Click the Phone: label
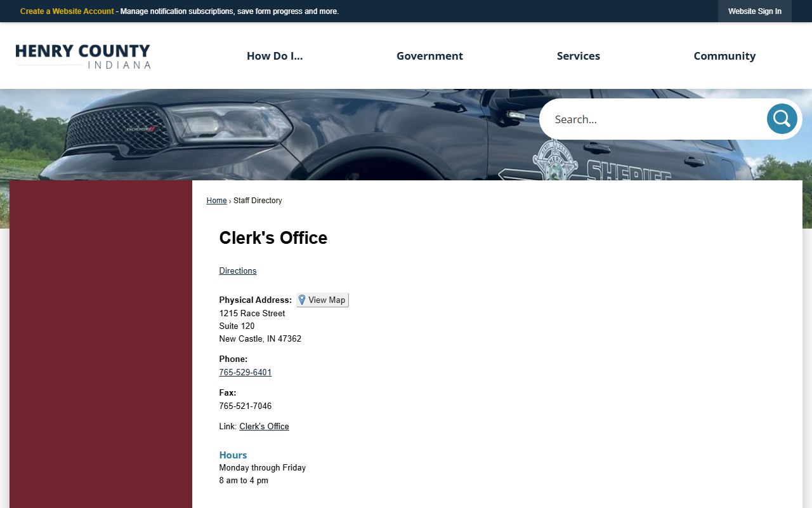The image size is (812, 508). (x=233, y=359)
